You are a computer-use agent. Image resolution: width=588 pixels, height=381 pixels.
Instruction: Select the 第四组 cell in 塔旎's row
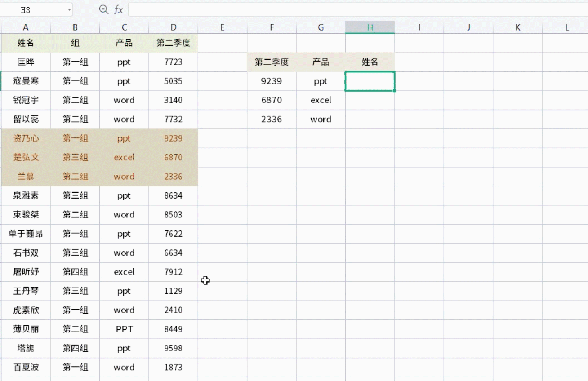pyautogui.click(x=75, y=349)
